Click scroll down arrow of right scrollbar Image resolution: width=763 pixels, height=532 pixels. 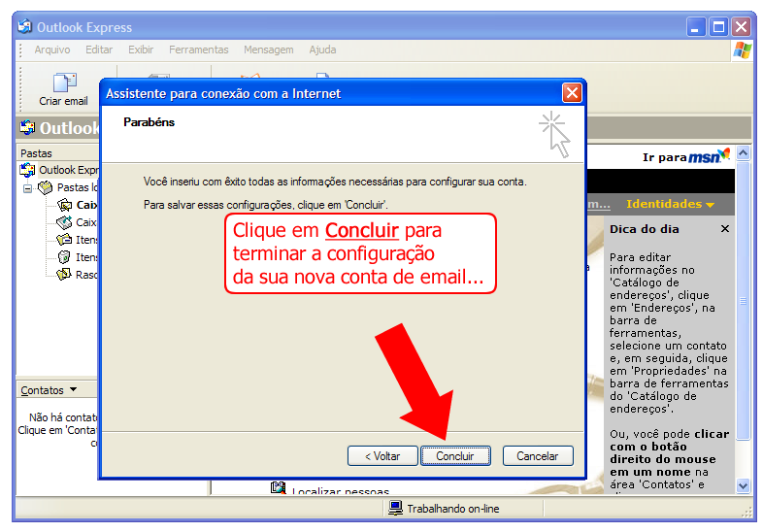click(743, 485)
